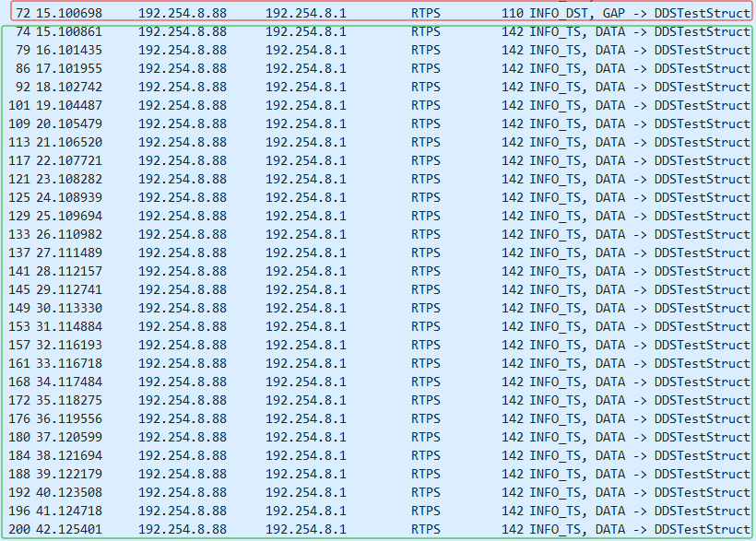The image size is (756, 541).
Task: Pick packet 121 at time 23.108282
Action: [x=378, y=179]
